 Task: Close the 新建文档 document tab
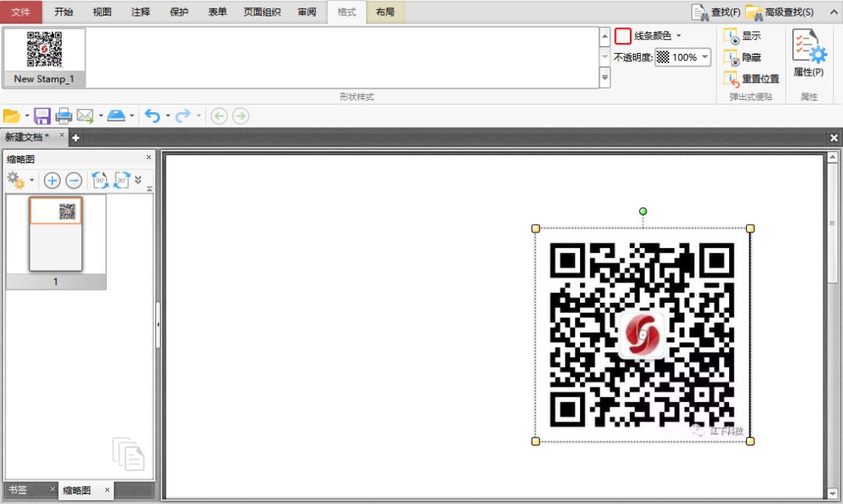tap(62, 136)
